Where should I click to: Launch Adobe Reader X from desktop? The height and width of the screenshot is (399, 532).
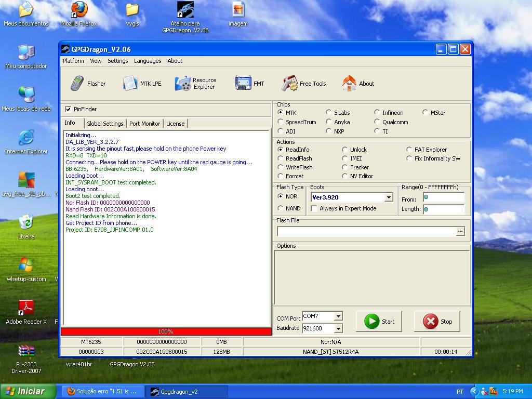[x=26, y=312]
